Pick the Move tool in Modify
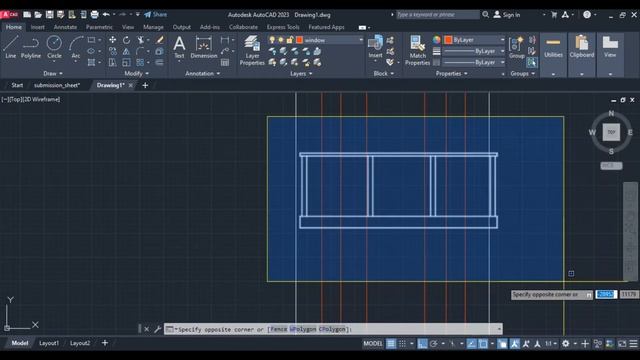 point(112,40)
